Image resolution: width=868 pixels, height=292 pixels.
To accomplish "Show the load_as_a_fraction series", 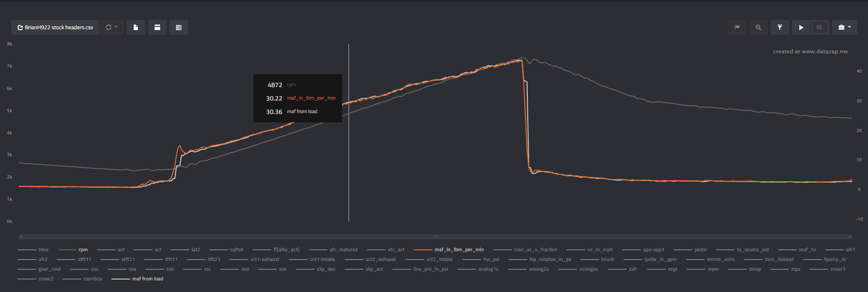I will point(525,250).
